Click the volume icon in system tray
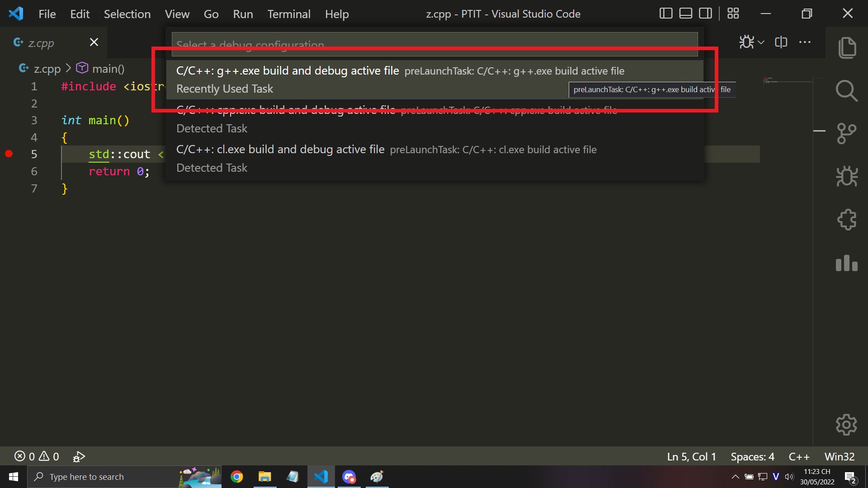 pyautogui.click(x=789, y=477)
